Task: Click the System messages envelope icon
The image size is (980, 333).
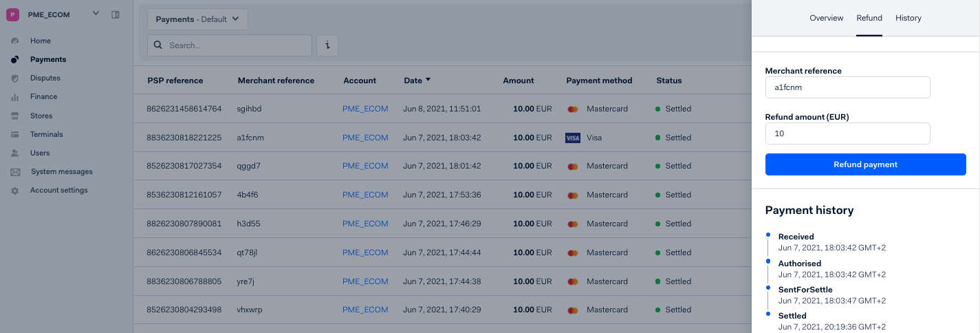Action: [15, 172]
